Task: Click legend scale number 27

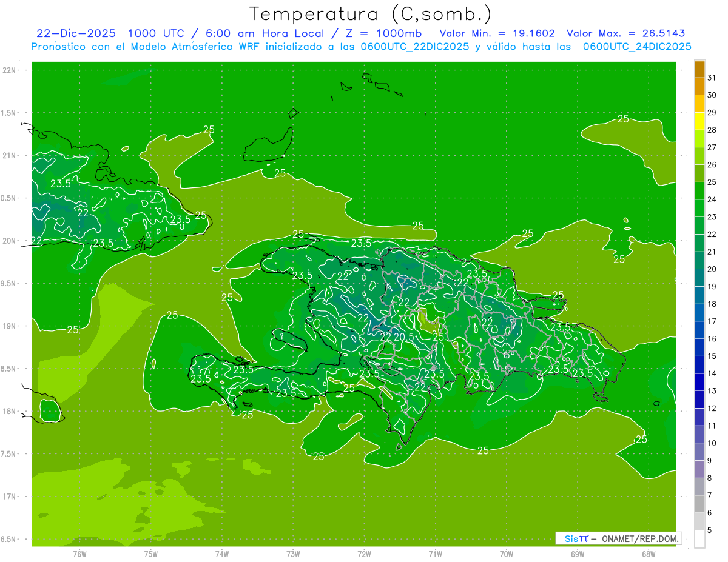Action: click(x=712, y=147)
